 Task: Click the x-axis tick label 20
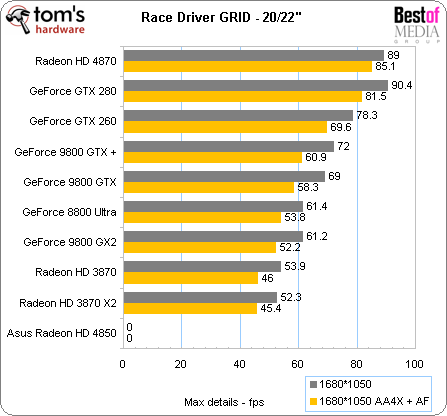tap(180, 364)
